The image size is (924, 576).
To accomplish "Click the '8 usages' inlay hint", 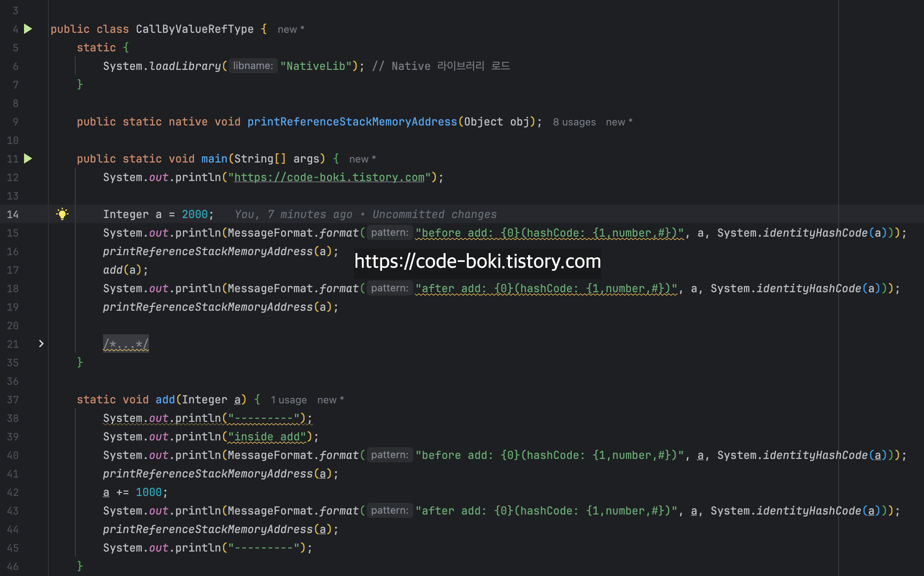I will click(574, 122).
